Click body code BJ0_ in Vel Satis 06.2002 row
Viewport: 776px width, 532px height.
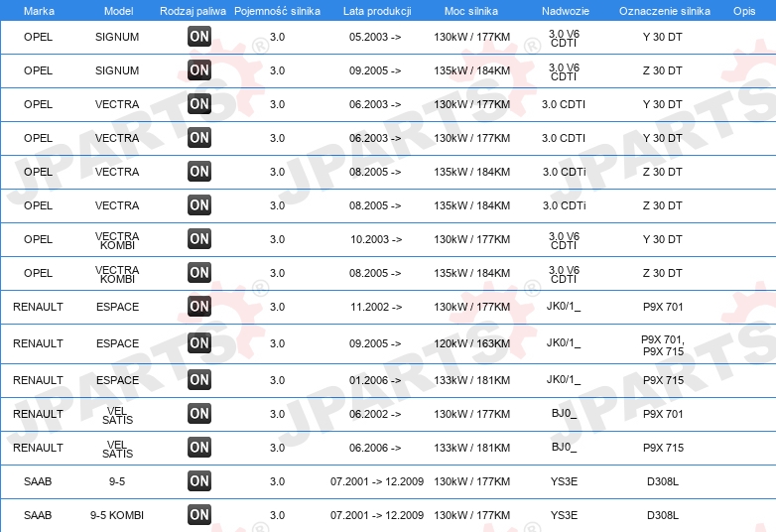click(x=564, y=413)
